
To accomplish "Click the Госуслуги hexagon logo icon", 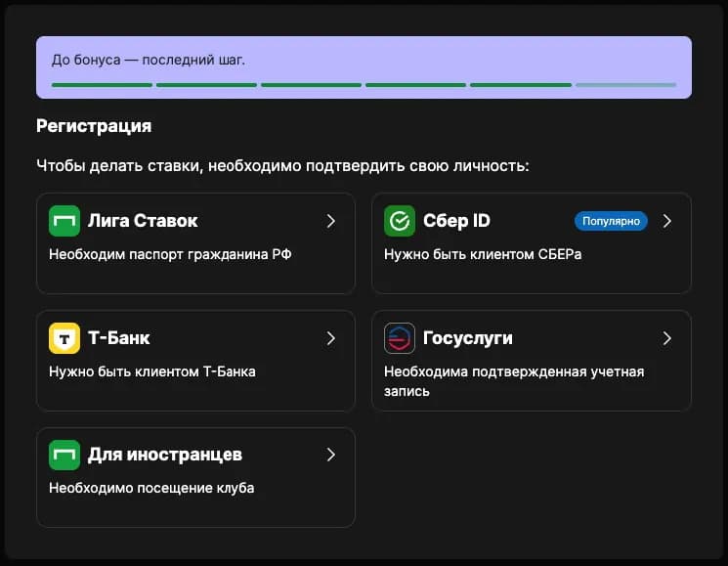I will pyautogui.click(x=400, y=338).
